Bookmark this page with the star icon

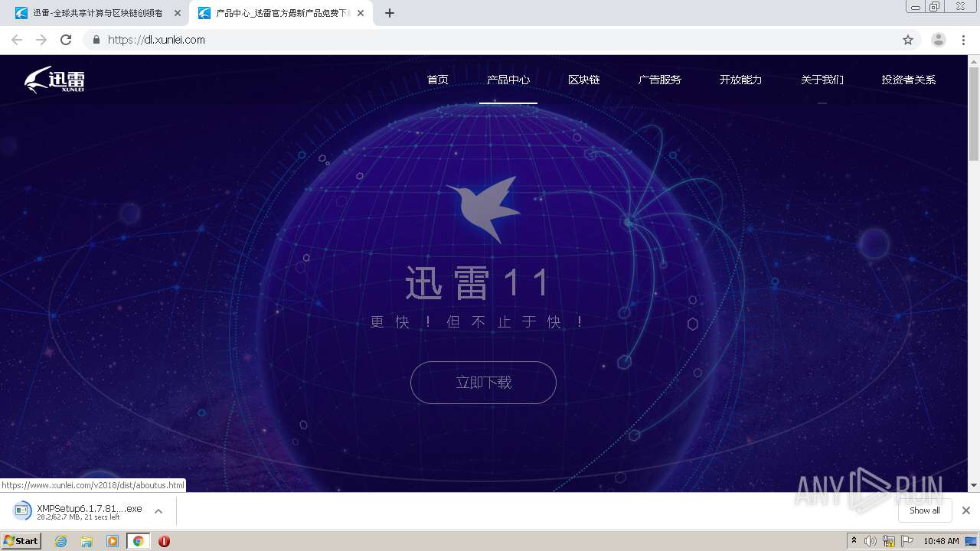(x=908, y=40)
